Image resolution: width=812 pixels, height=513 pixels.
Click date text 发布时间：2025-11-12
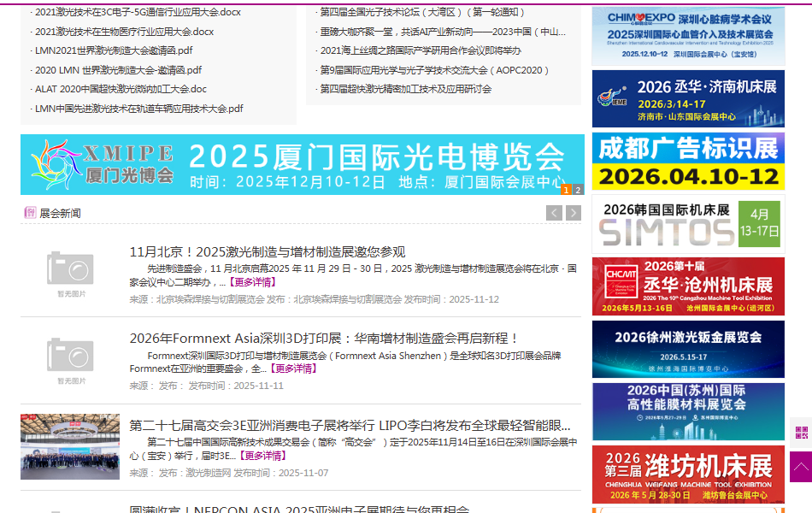[451, 299]
